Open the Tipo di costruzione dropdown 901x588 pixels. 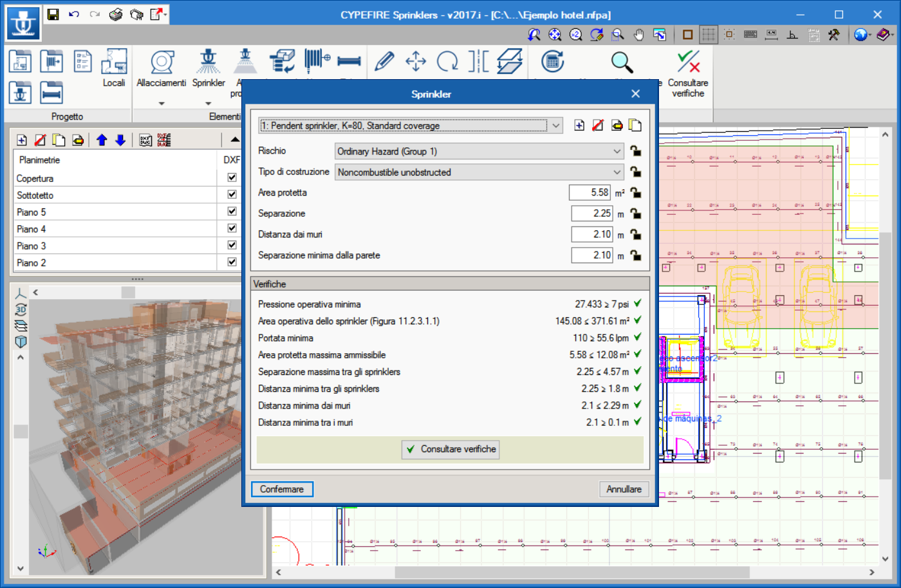pyautogui.click(x=479, y=172)
